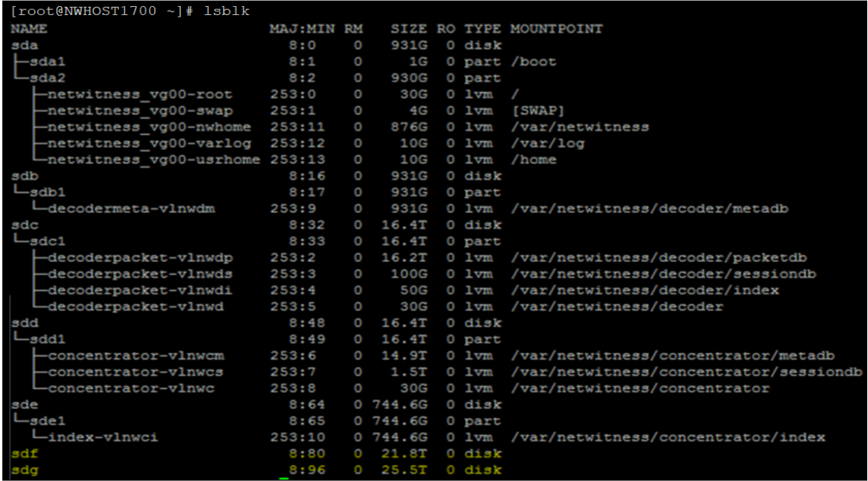Click the 21.8T size value
The height and width of the screenshot is (481, 868).
point(404,453)
